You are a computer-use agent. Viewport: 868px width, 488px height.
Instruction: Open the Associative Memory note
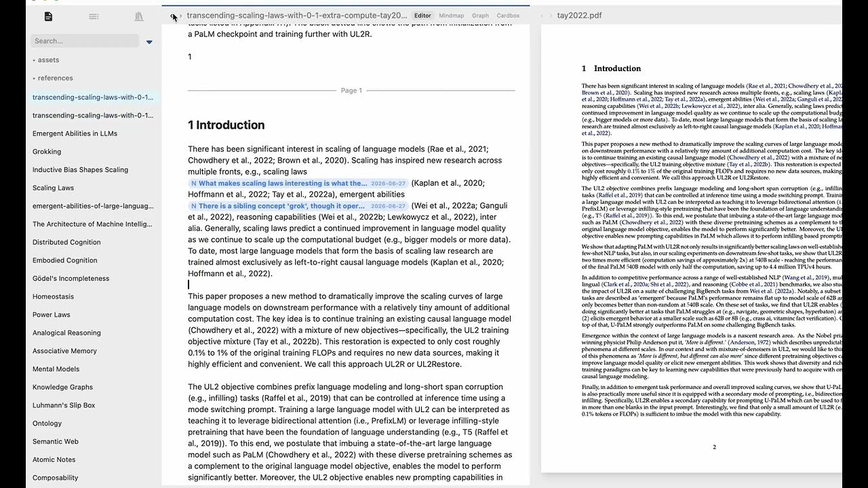pyautogui.click(x=64, y=351)
